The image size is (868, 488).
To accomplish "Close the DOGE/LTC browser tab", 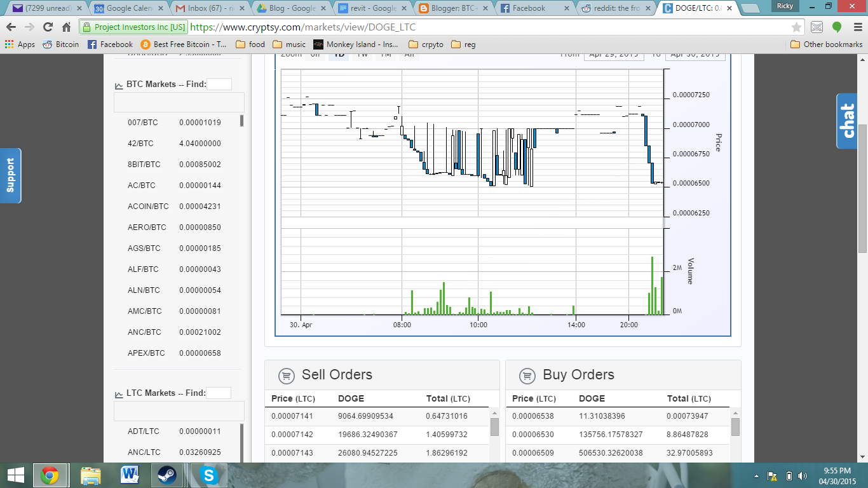I will (x=729, y=9).
